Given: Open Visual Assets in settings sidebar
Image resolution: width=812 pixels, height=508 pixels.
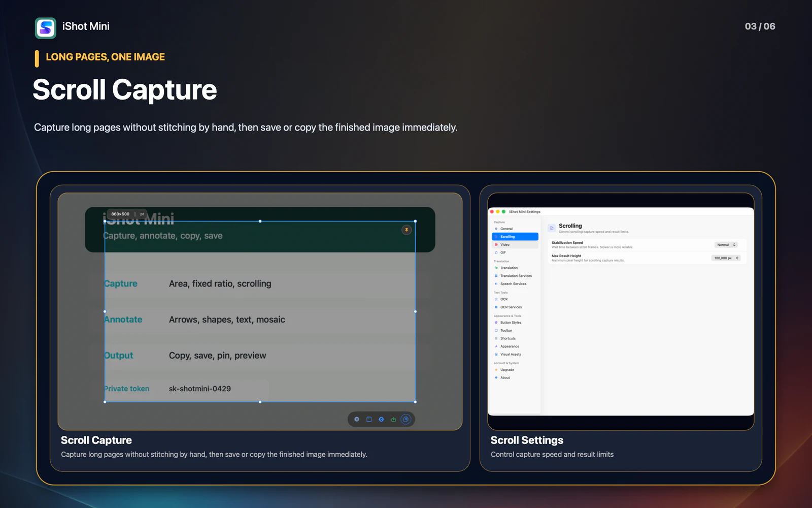Looking at the screenshot, I should (515, 355).
